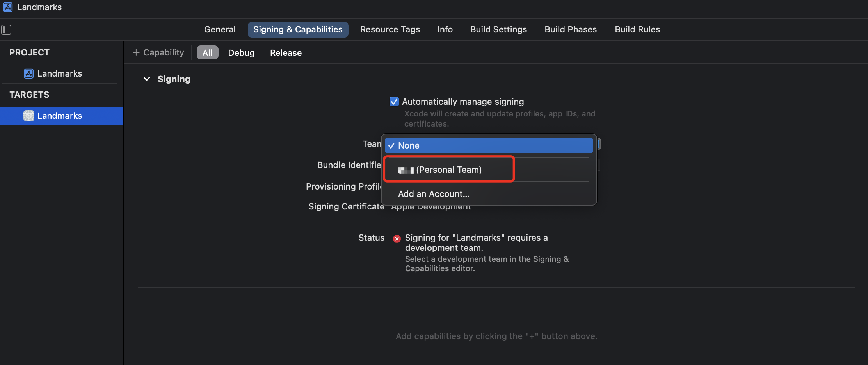Image resolution: width=868 pixels, height=365 pixels.
Task: Click the Personal Team avatar icon
Action: coord(406,170)
